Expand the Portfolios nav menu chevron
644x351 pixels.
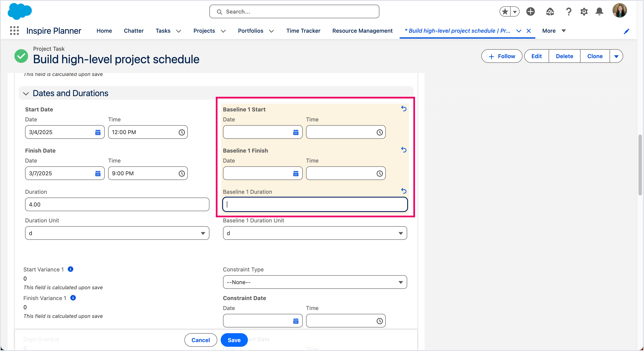point(271,31)
